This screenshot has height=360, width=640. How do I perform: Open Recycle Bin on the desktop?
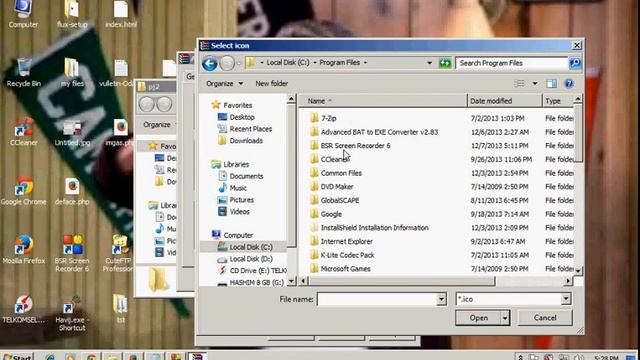(24, 73)
